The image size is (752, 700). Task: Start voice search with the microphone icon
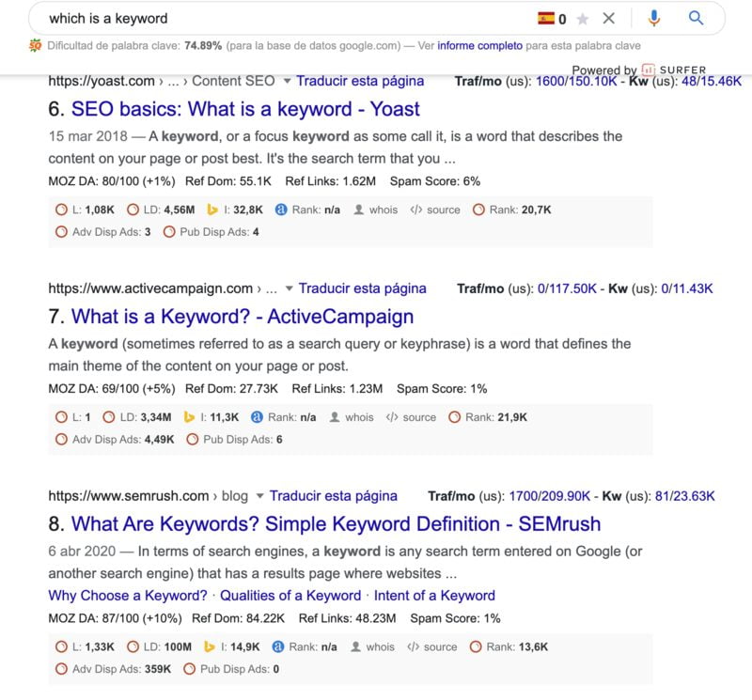pyautogui.click(x=653, y=18)
